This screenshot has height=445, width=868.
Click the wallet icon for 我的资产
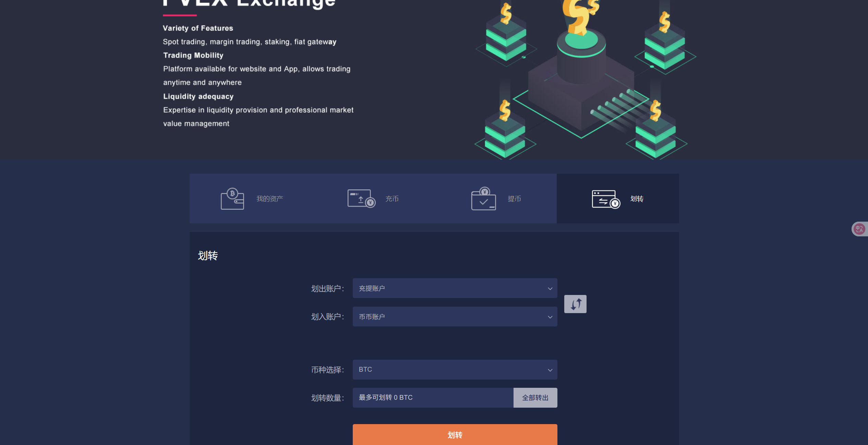tap(232, 199)
